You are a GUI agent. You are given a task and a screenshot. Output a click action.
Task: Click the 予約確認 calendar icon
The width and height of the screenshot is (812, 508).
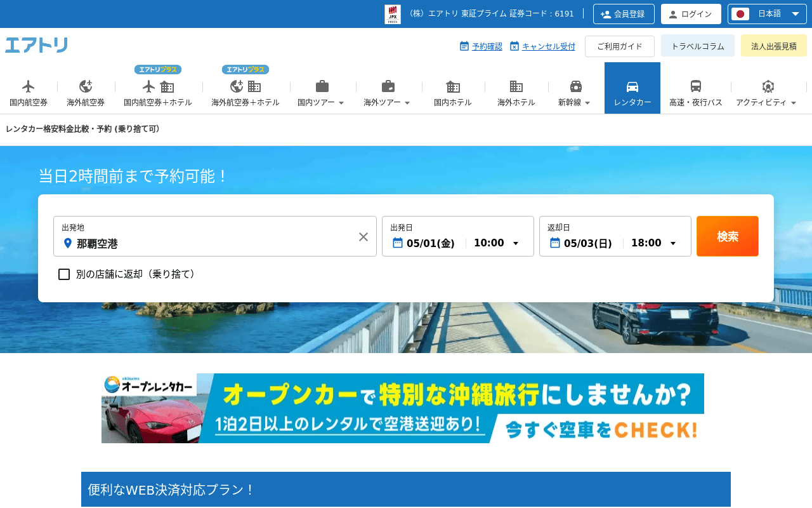pos(464,46)
